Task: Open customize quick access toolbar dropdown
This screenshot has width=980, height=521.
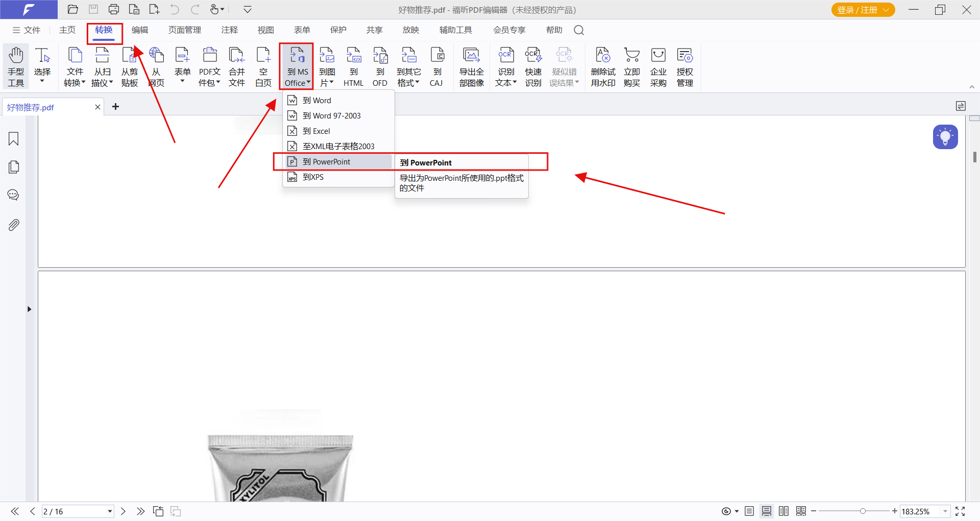Action: [248, 9]
